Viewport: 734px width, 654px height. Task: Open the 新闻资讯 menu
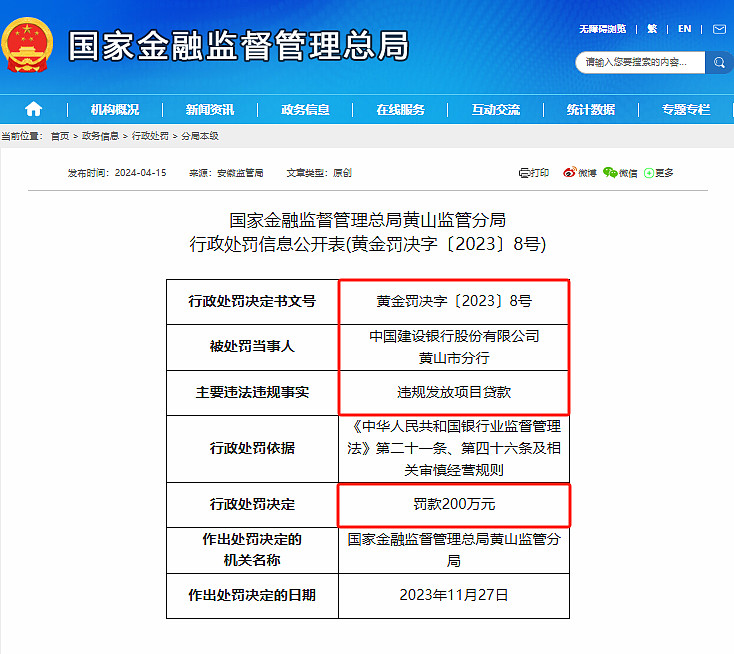coord(210,110)
